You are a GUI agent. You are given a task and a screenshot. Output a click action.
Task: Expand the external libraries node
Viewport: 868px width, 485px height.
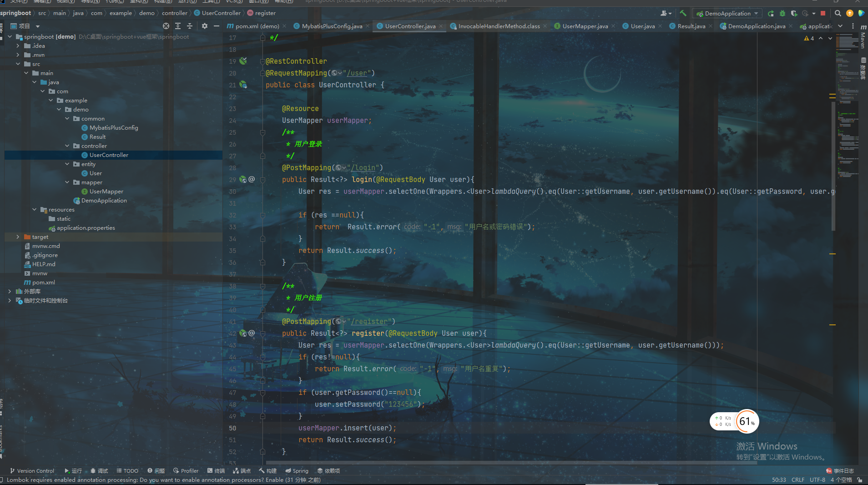10,291
